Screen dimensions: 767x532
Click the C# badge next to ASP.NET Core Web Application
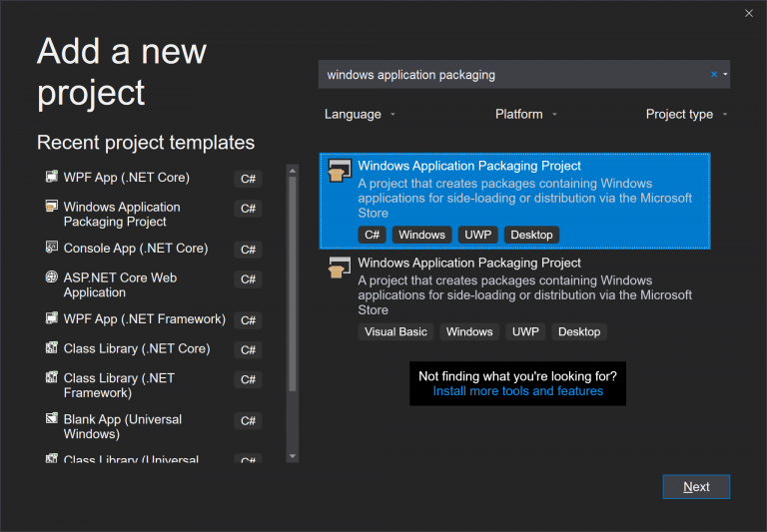(x=248, y=279)
